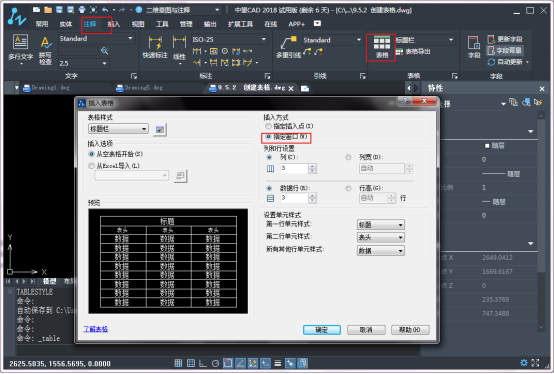
Task: Increase the data rows count spinner
Action: tap(312, 195)
